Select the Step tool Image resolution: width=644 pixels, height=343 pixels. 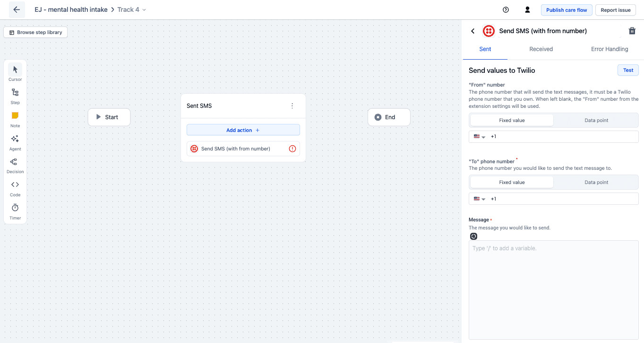pyautogui.click(x=15, y=96)
